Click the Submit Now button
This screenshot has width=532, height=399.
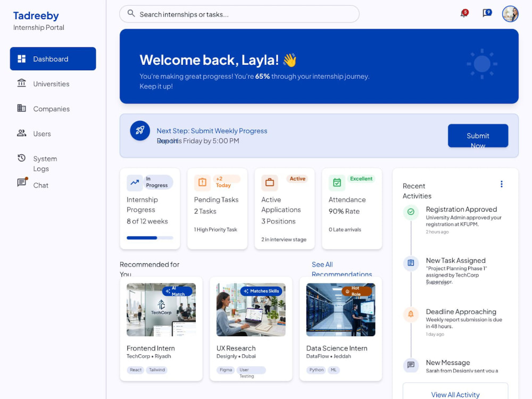478,136
